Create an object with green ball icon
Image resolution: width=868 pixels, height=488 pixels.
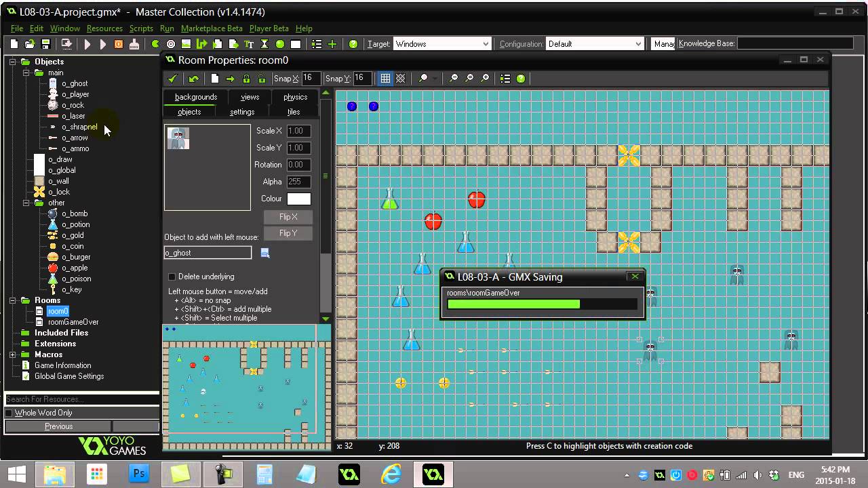(x=280, y=44)
